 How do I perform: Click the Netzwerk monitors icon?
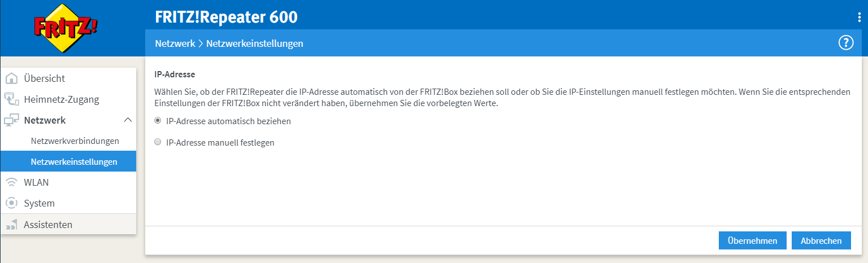click(x=11, y=120)
